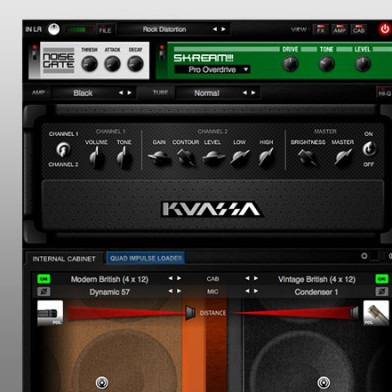Select next mic after Dynamic 57
The width and height of the screenshot is (392, 392).
pyautogui.click(x=179, y=291)
